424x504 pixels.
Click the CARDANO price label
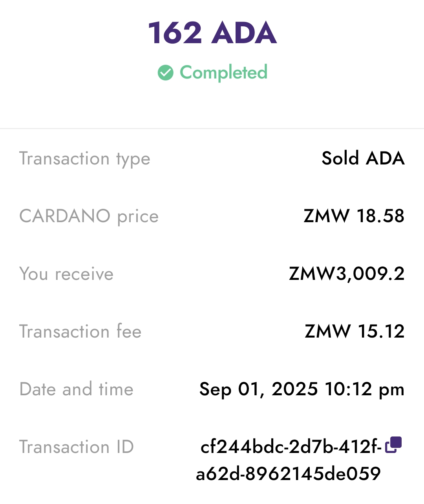89,216
